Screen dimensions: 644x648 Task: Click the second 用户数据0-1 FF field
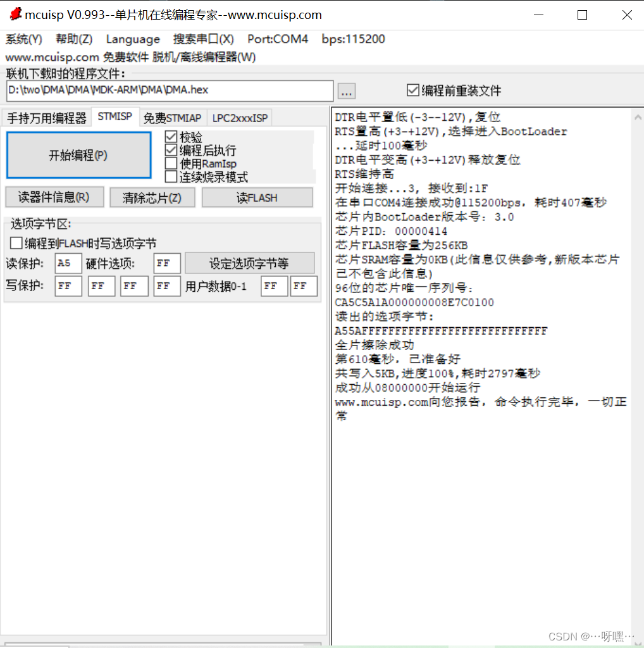[304, 286]
